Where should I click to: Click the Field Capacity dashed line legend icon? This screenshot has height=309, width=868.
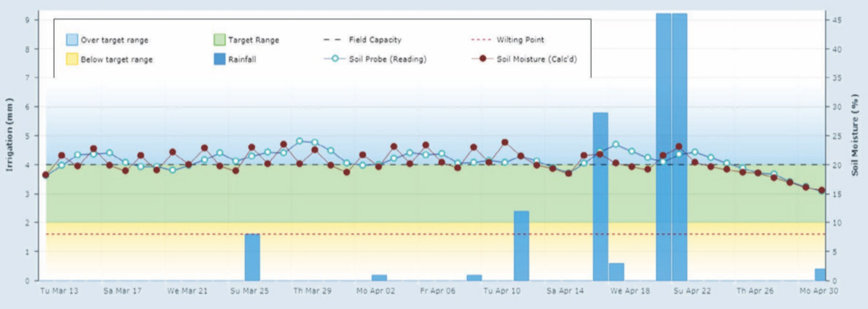click(x=334, y=40)
